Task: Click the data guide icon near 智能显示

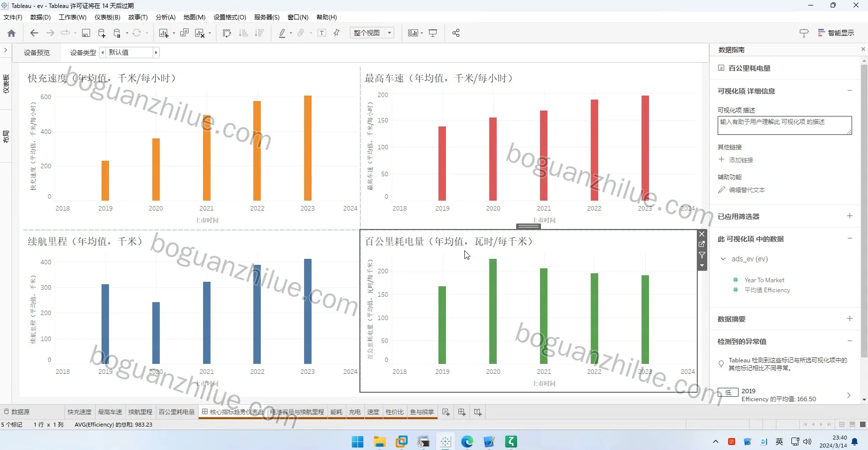Action: (804, 33)
